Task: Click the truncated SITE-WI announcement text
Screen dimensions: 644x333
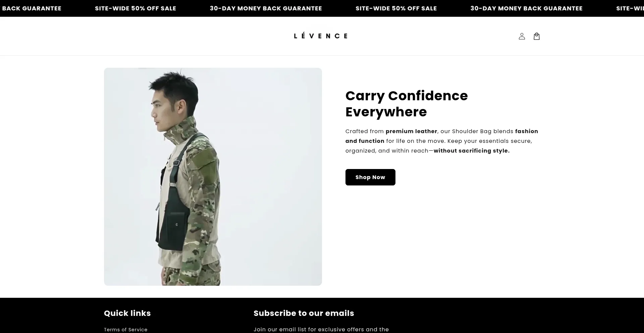Action: [x=630, y=8]
